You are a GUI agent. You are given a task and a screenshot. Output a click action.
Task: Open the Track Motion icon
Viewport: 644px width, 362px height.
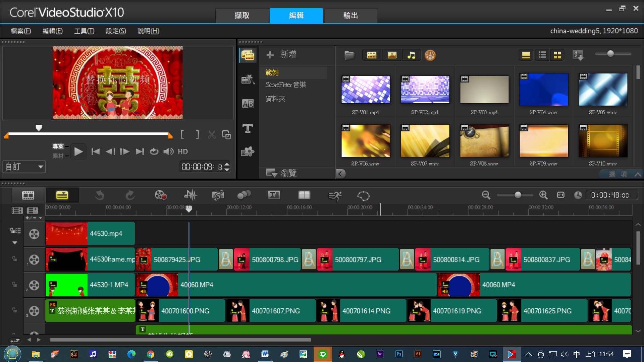pyautogui.click(x=244, y=195)
